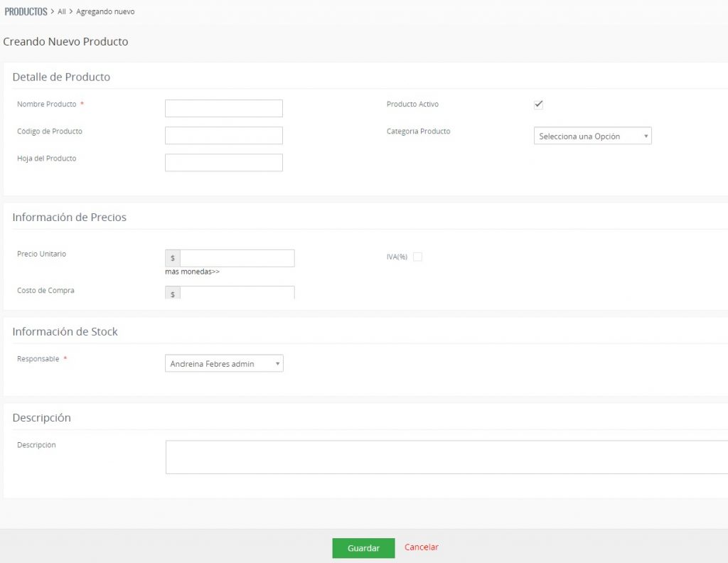Click the dollar icon beside Costo de Compra
Viewport: 728px width, 563px height.
173,294
